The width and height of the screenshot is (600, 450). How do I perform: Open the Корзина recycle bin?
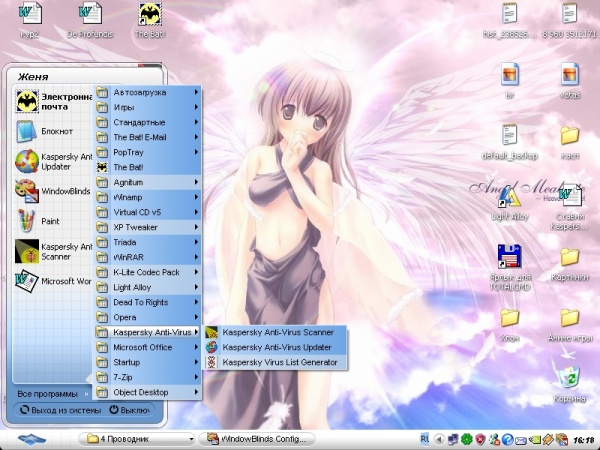click(570, 377)
